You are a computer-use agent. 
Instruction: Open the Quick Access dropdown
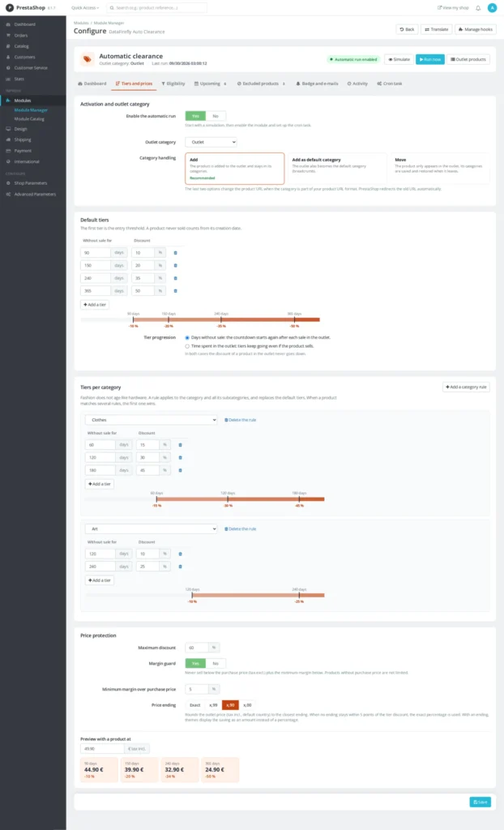[x=85, y=8]
